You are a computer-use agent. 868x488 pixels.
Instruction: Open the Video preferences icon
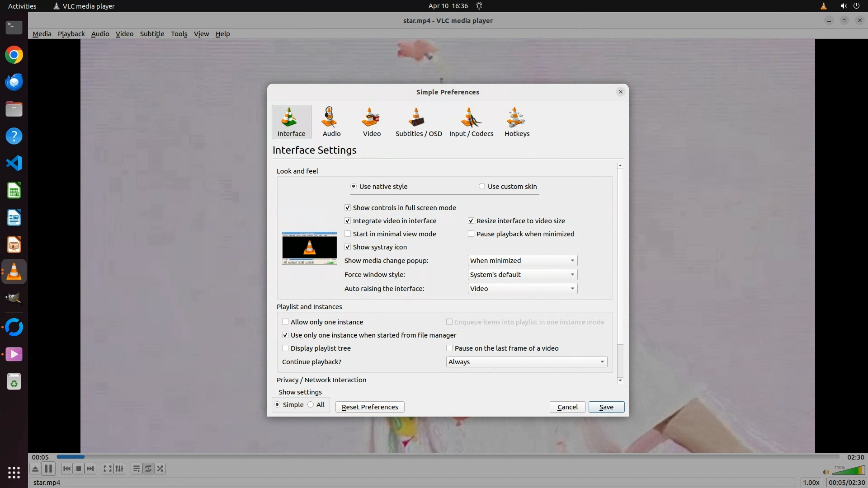tap(371, 122)
